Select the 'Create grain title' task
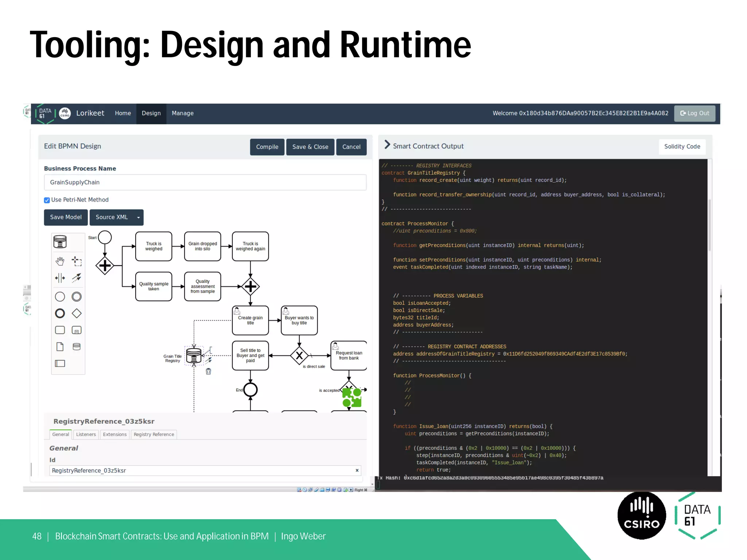Screen dimensions: 747x560 251,320
